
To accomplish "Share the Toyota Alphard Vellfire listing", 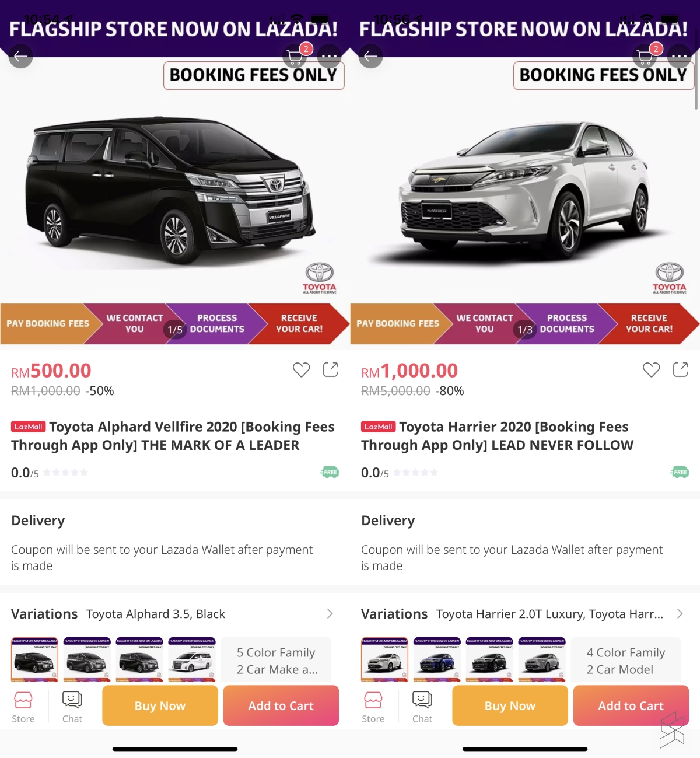I will (330, 369).
